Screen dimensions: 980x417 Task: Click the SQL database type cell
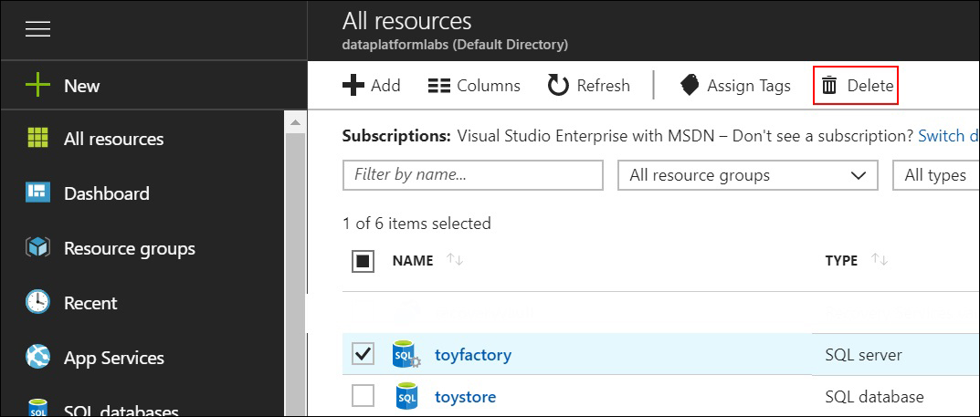(874, 396)
